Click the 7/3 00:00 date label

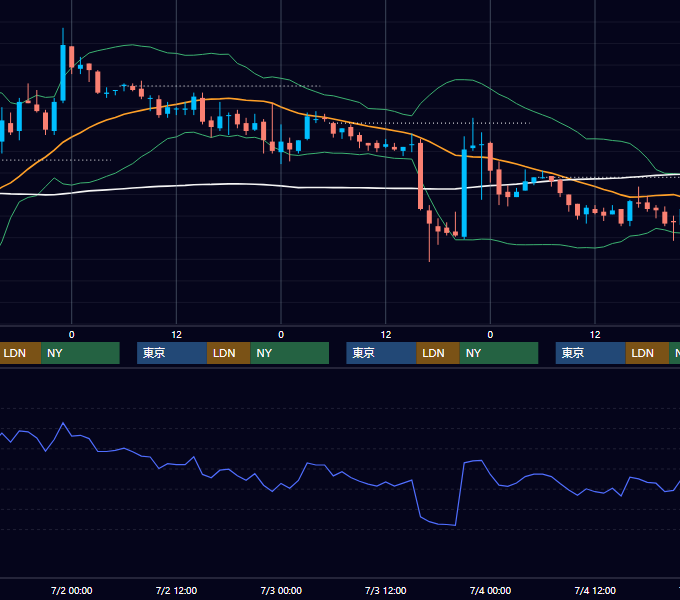[x=281, y=590]
